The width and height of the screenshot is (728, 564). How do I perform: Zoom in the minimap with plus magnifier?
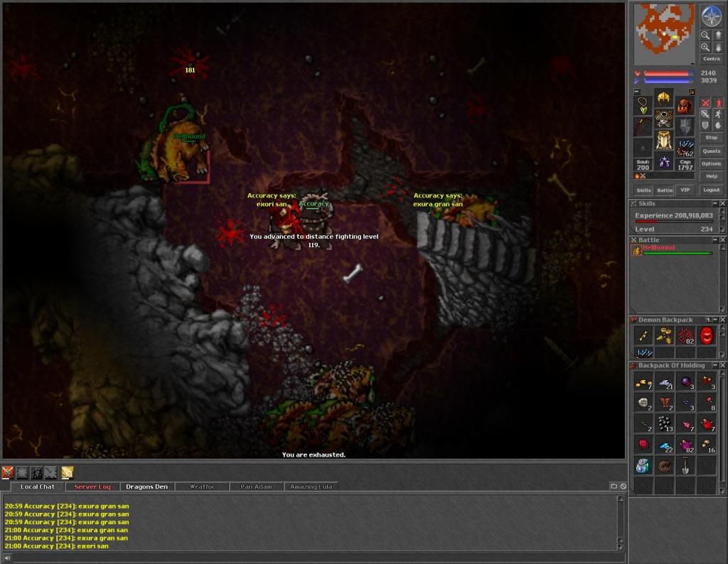(x=705, y=48)
